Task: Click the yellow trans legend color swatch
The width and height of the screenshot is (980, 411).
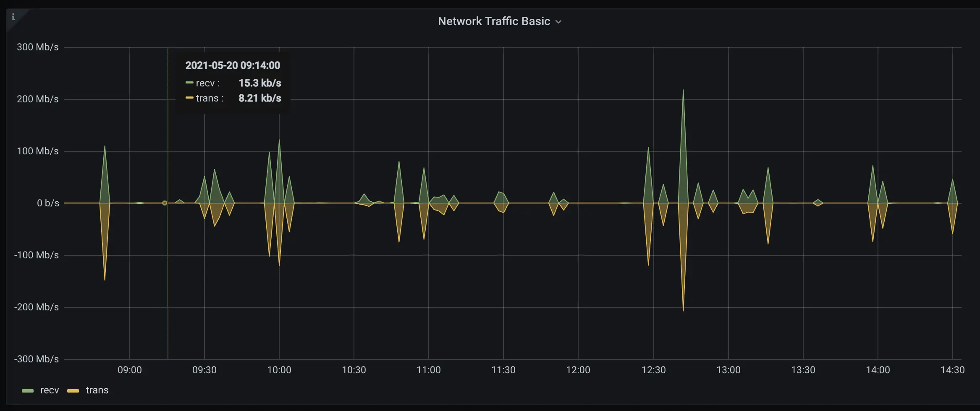Action: 73,390
